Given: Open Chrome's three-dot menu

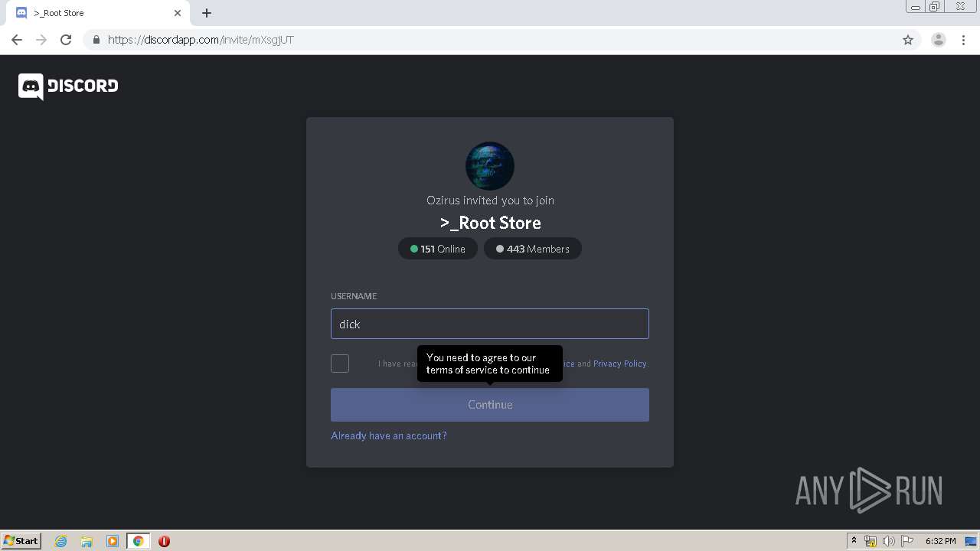Looking at the screenshot, I should click(964, 40).
